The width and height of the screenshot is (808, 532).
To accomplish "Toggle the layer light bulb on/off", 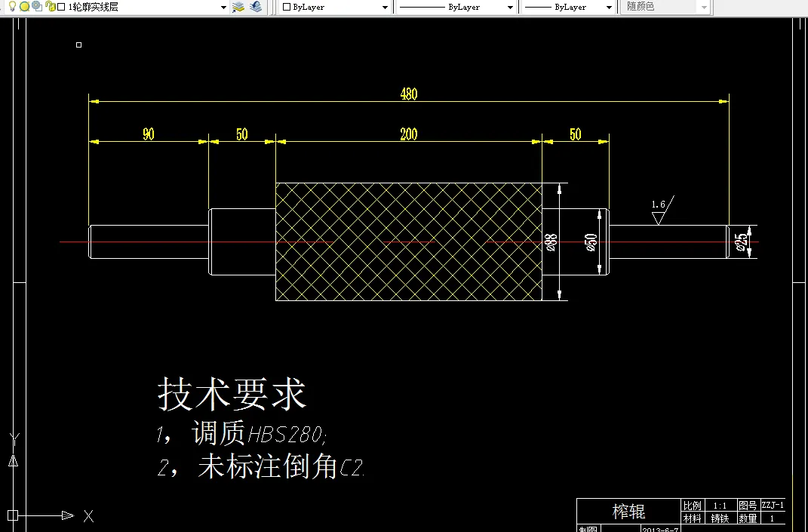I will click(x=13, y=8).
